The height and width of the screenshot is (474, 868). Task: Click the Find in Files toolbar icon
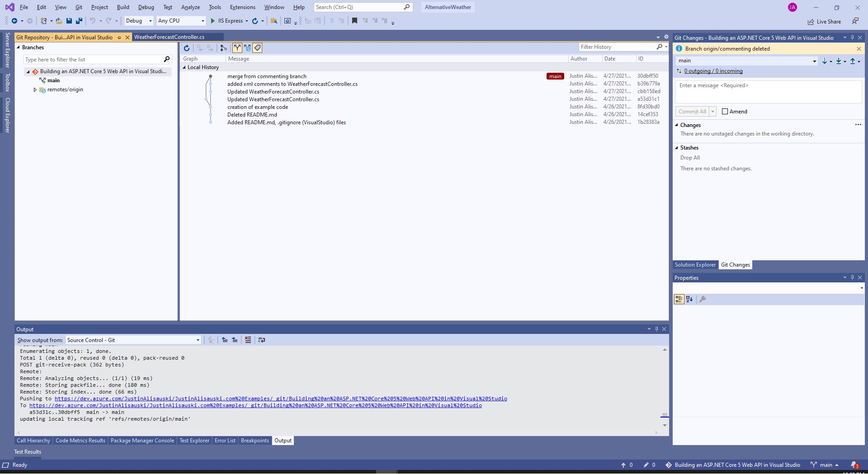[x=274, y=21]
